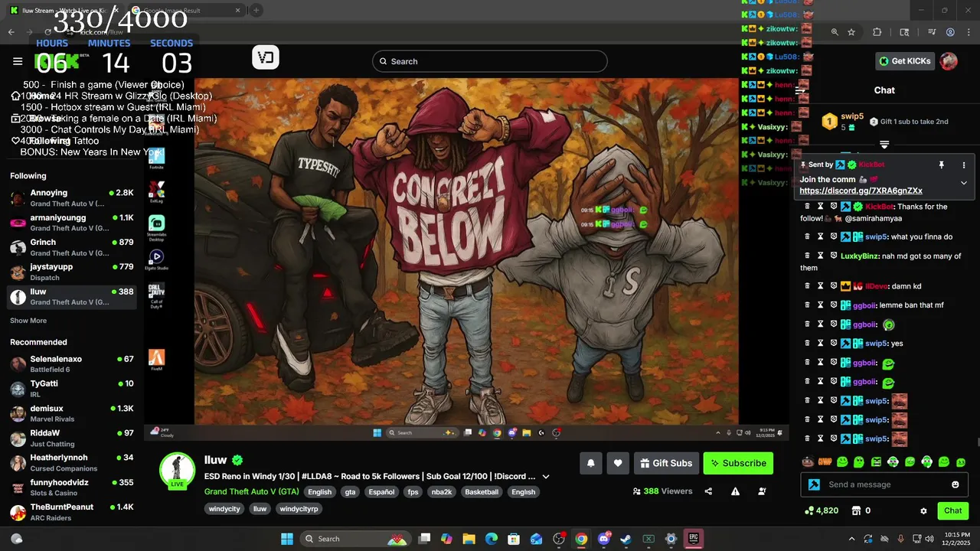
Task: Open the three-dot menu on pinned message
Action: 964,165
